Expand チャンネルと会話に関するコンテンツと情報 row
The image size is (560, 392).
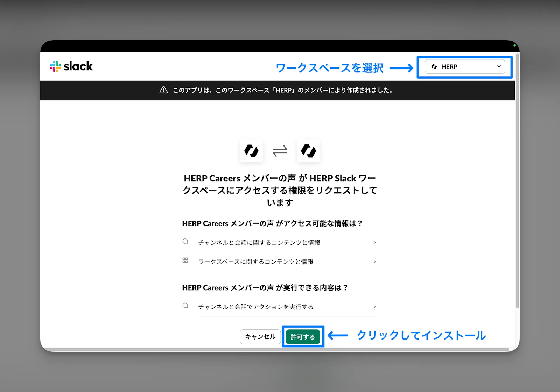tap(288, 243)
